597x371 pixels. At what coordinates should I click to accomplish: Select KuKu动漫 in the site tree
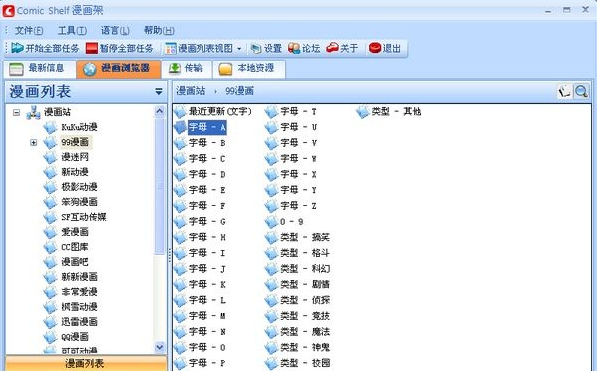[x=79, y=127]
